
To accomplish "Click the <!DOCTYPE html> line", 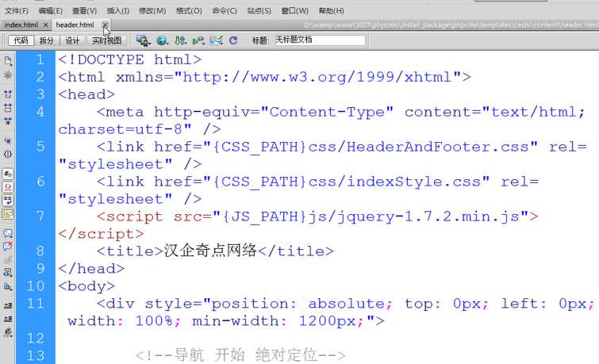I will [x=130, y=60].
